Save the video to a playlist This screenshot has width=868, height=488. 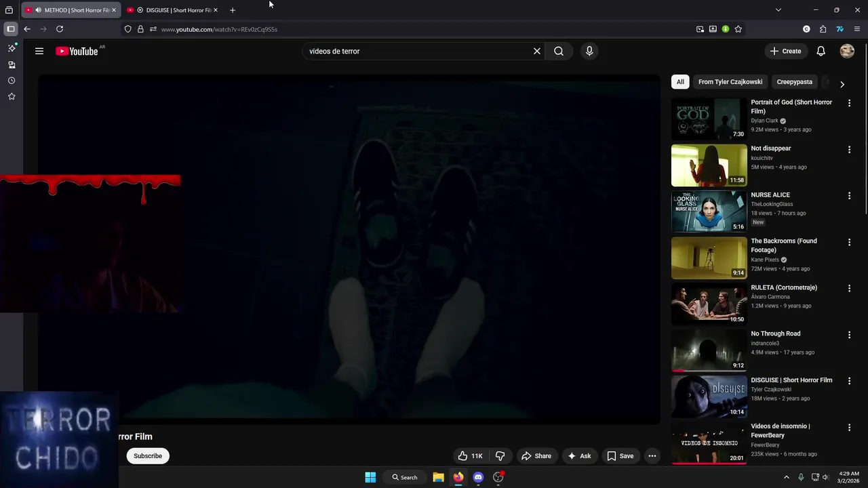[620, 456]
